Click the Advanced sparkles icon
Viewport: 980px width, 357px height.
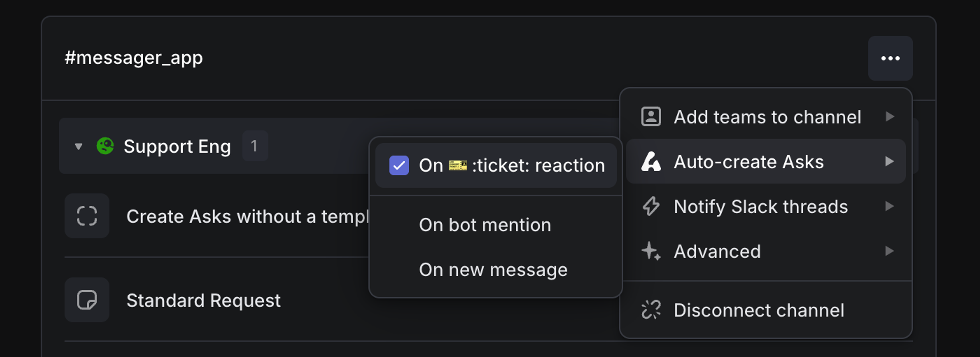pyautogui.click(x=651, y=251)
